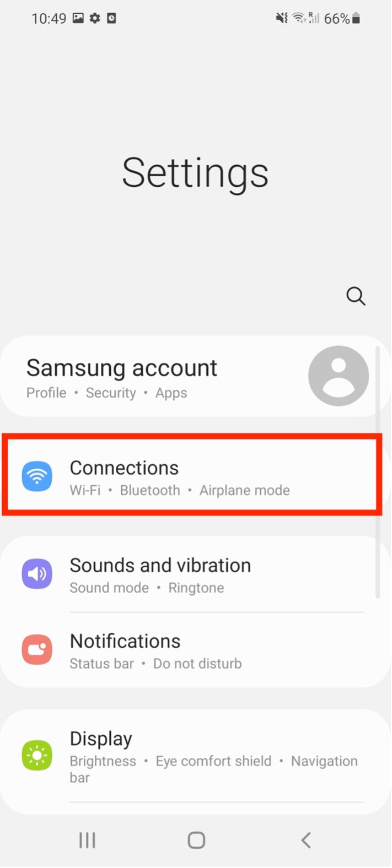Viewport: 392px width, 868px height.
Task: Open the Samsung account card
Action: pos(196,376)
